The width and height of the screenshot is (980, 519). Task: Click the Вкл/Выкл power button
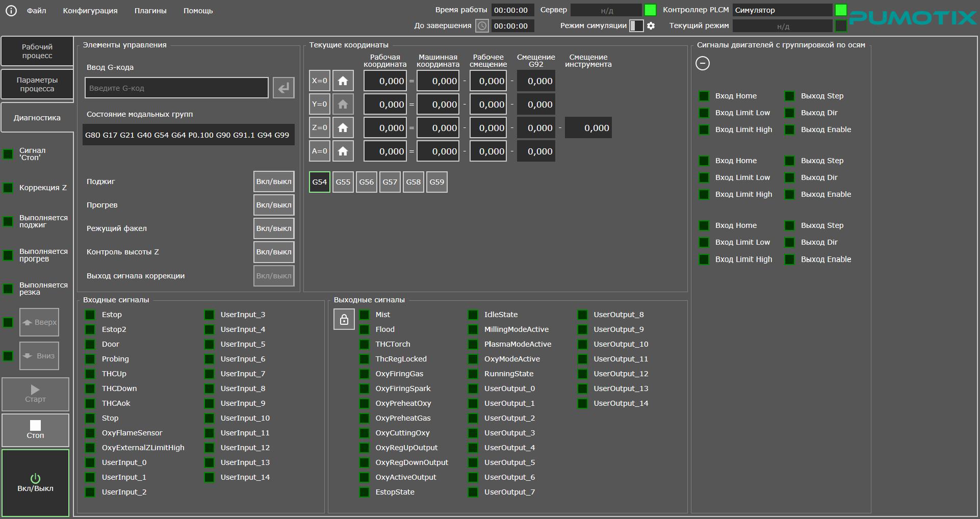tap(36, 483)
